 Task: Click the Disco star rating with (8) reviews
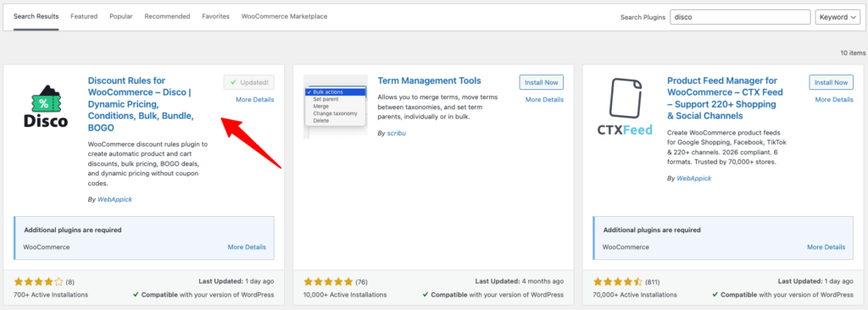44,281
